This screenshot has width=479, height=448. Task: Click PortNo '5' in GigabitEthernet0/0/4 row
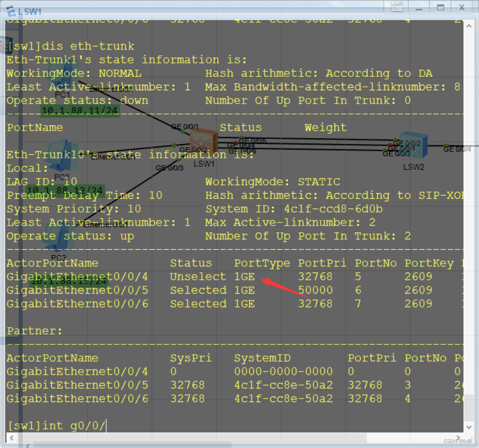(x=358, y=277)
